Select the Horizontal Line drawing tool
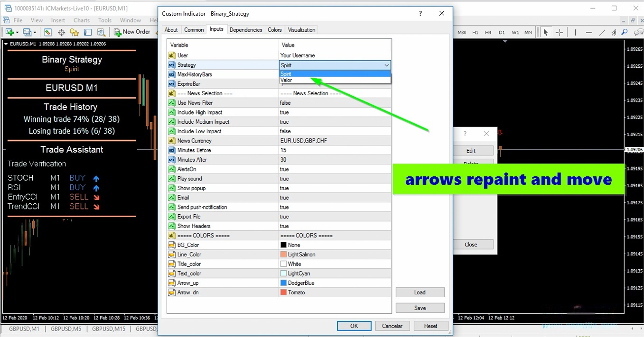The height and width of the screenshot is (337, 644). click(x=589, y=32)
